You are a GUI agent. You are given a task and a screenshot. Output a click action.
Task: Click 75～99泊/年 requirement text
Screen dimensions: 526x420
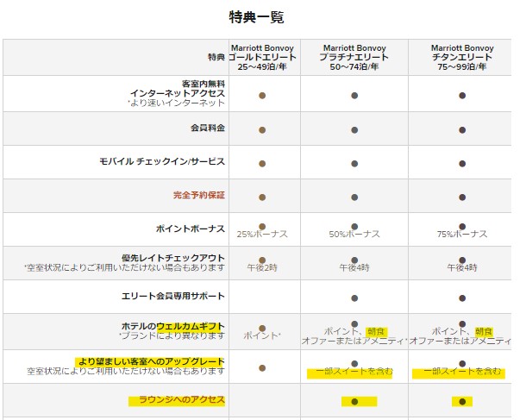click(x=462, y=66)
